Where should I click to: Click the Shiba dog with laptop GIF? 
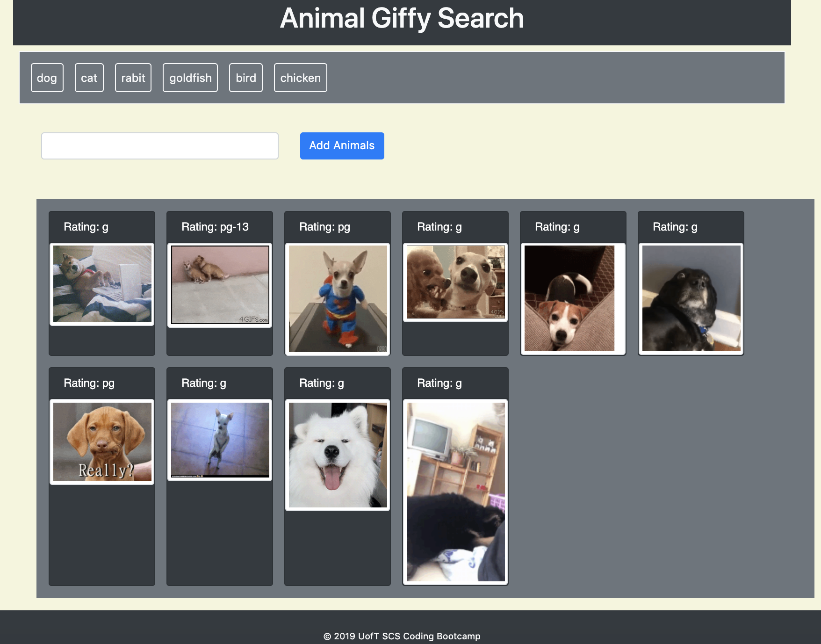[102, 284]
